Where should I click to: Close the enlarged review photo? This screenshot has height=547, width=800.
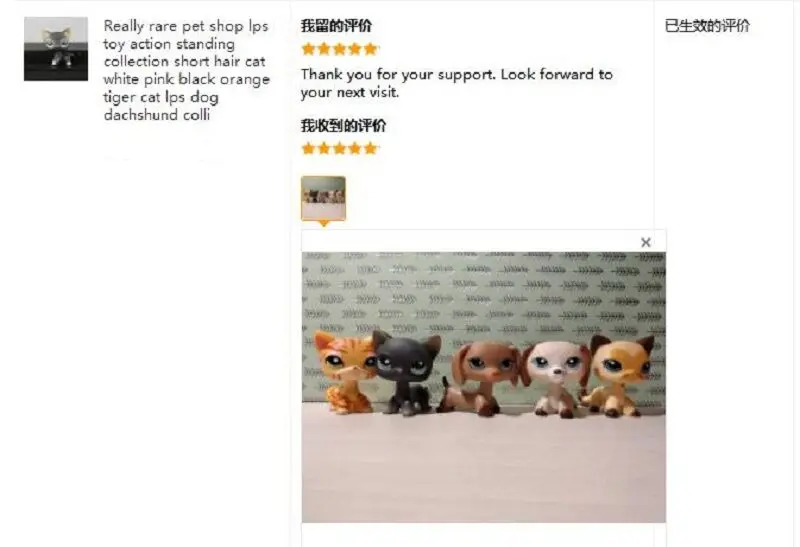pyautogui.click(x=645, y=242)
